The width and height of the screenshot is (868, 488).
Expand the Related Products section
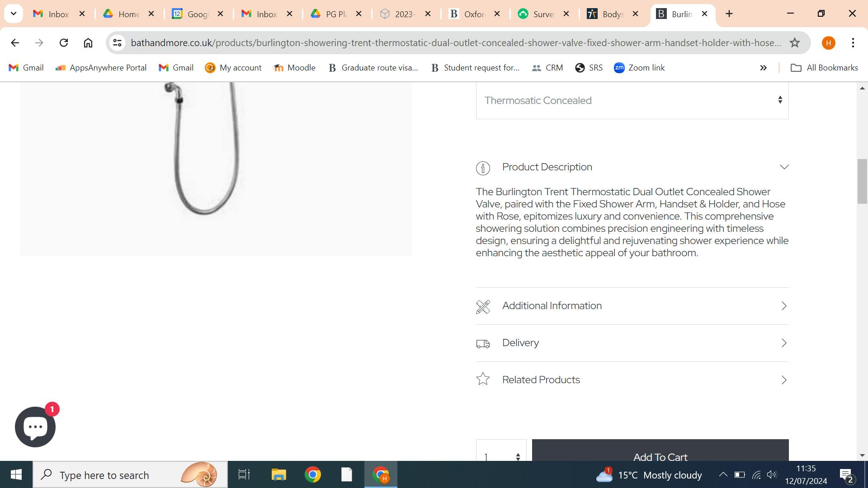pos(632,380)
